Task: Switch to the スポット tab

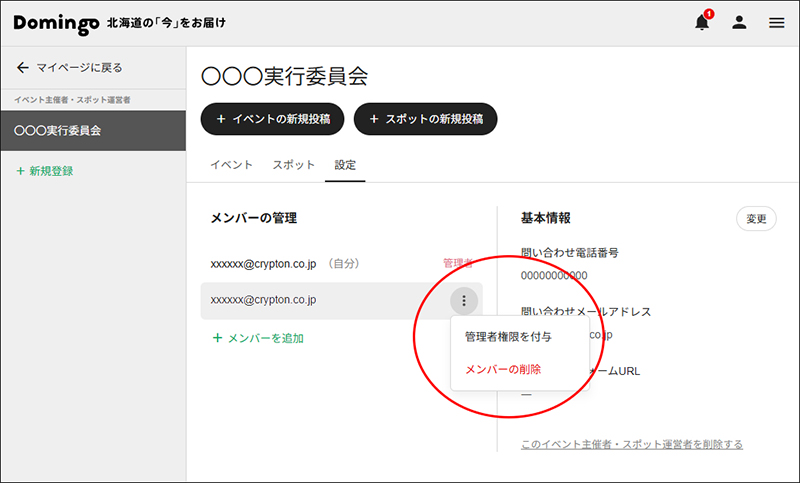Action: point(293,165)
